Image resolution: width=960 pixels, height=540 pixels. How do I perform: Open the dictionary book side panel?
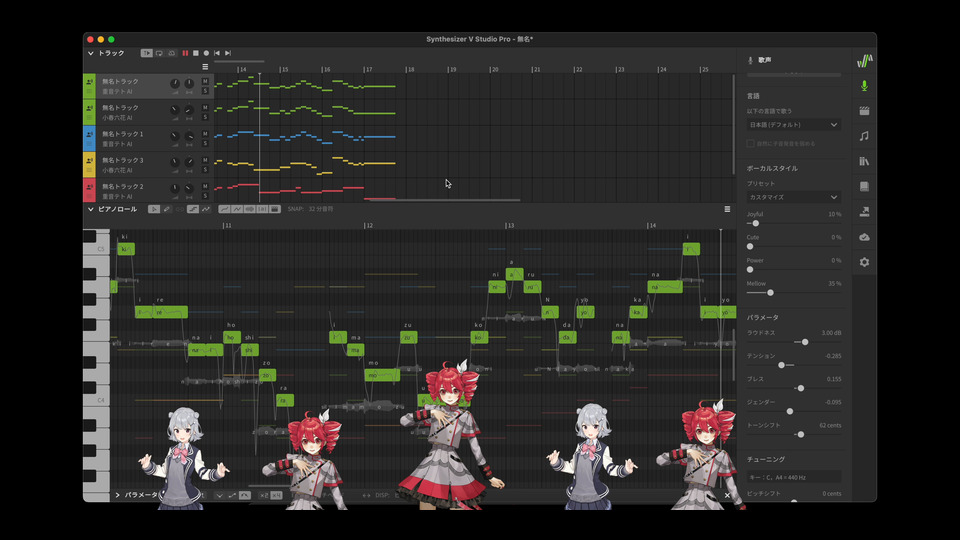coord(864,186)
